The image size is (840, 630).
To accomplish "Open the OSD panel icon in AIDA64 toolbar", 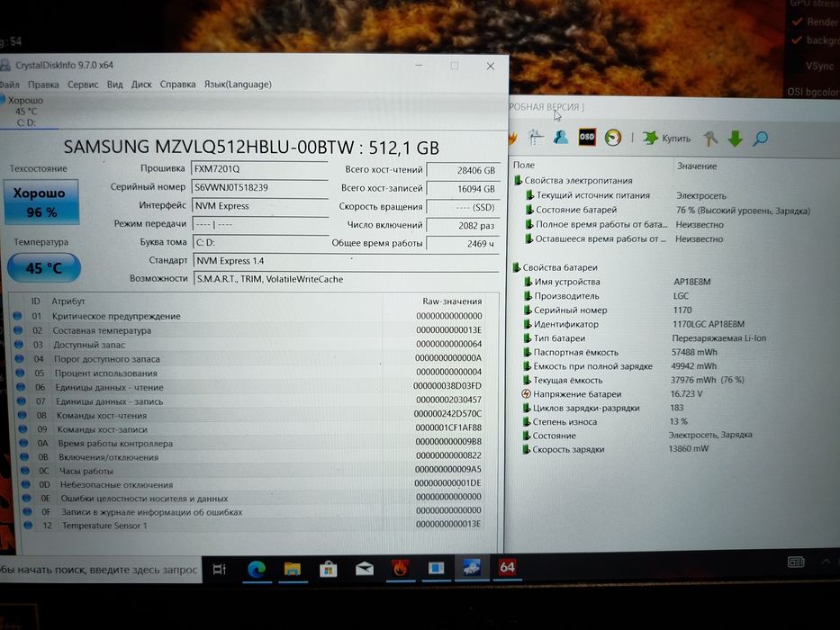I will (587, 137).
